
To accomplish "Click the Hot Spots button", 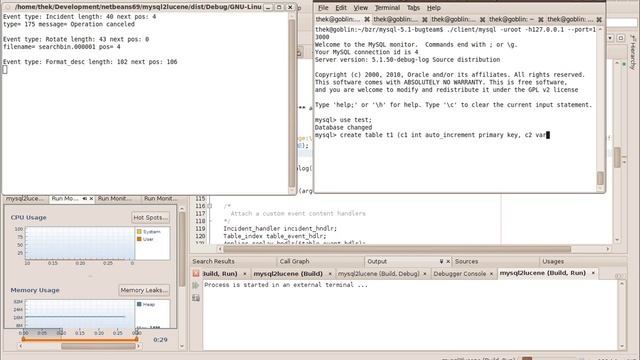I will tap(151, 218).
